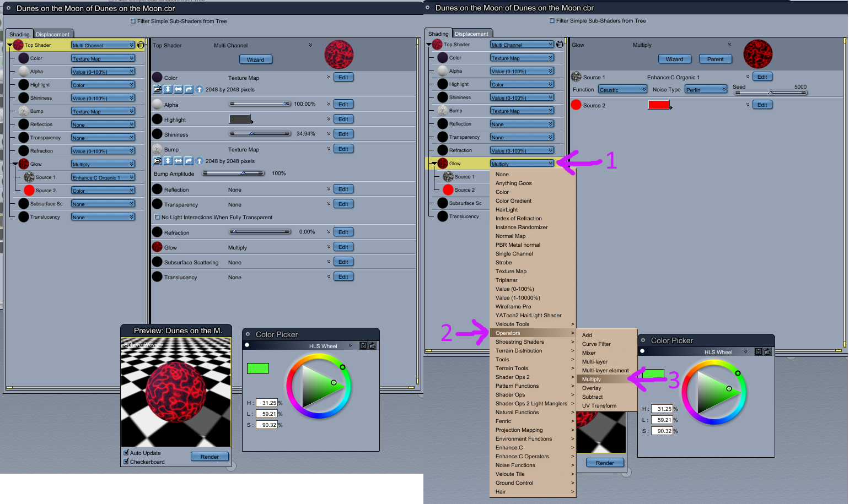Click Wizard button in left window
849x504 pixels.
point(255,59)
